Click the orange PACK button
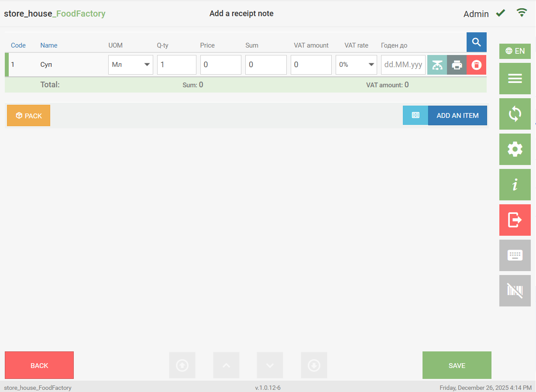536x392 pixels. point(28,116)
